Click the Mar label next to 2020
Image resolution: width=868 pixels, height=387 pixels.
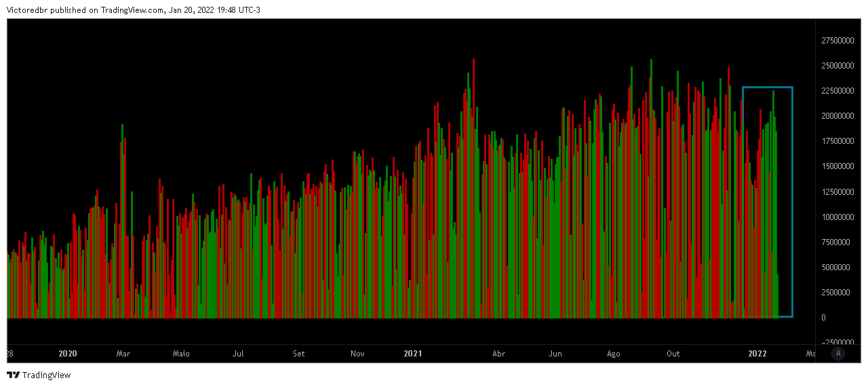click(123, 354)
